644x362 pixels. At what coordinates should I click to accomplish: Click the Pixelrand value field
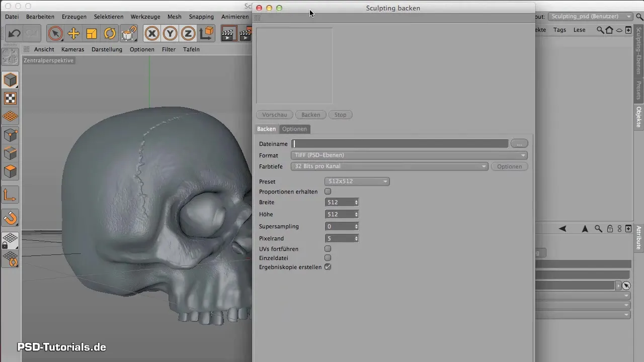point(339,238)
